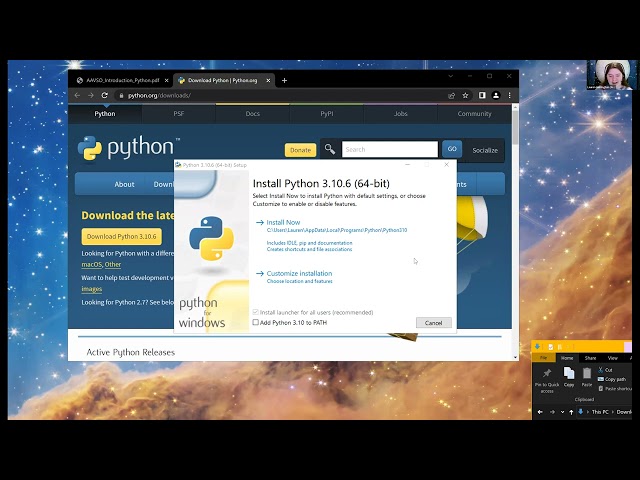This screenshot has width=640, height=480.
Task: Go forward in File Explorer
Action: (x=552, y=412)
